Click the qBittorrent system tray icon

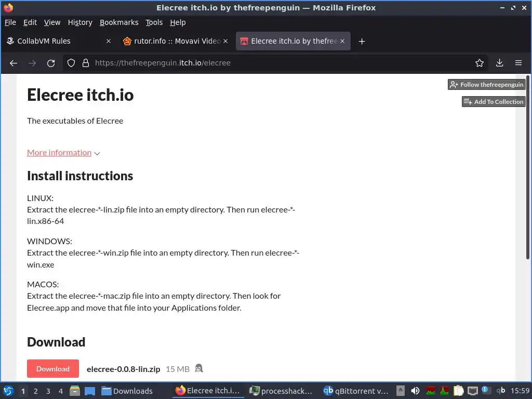(x=501, y=391)
